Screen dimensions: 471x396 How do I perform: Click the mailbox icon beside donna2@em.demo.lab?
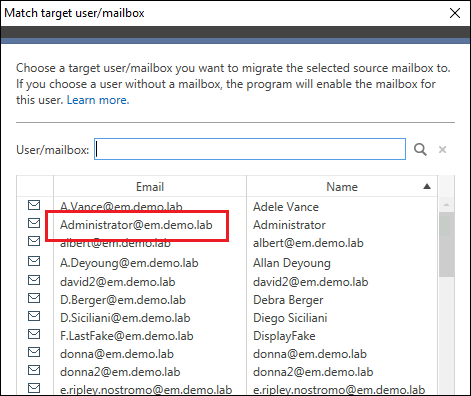[34, 370]
